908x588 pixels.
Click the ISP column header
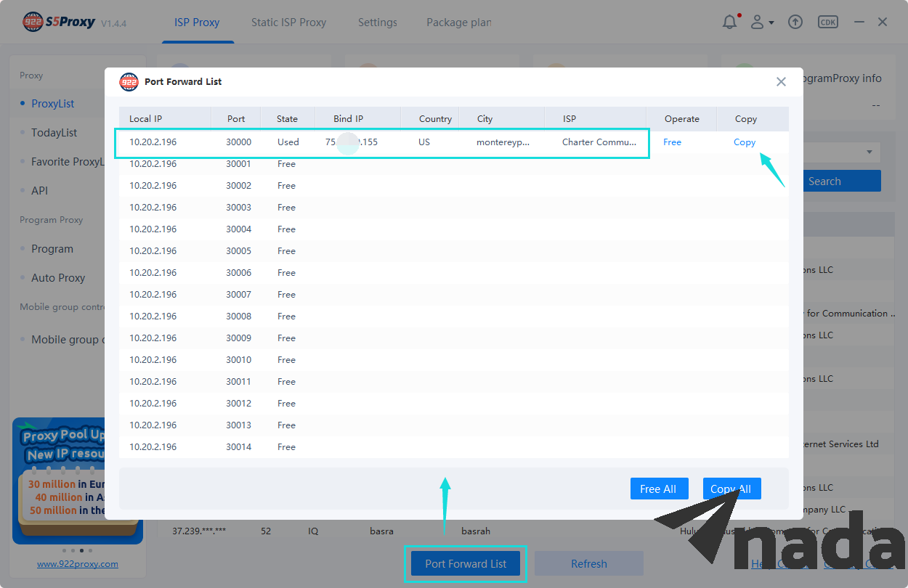(595, 119)
